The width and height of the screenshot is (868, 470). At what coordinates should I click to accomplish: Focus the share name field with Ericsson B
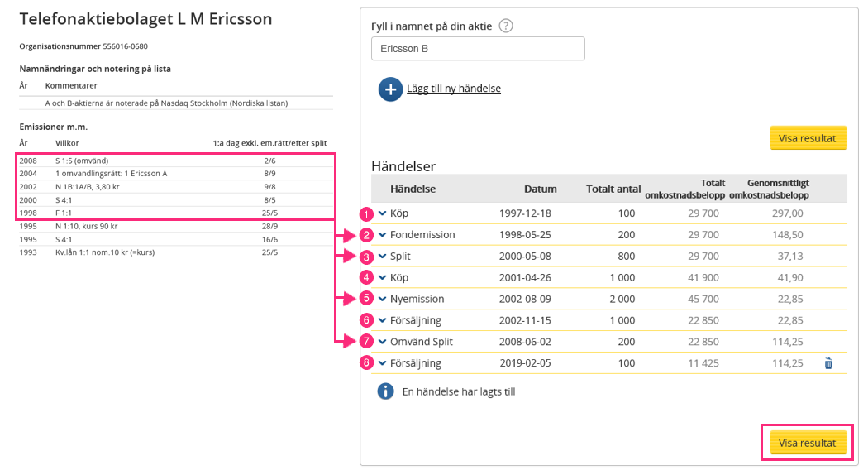pyautogui.click(x=478, y=49)
